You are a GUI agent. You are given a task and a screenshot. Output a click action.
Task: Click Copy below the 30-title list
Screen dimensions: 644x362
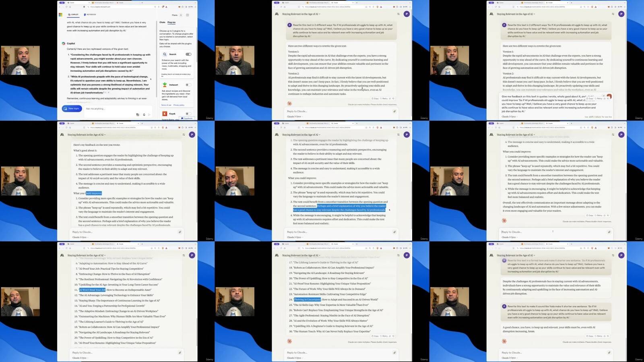pyautogui.click(x=375, y=336)
